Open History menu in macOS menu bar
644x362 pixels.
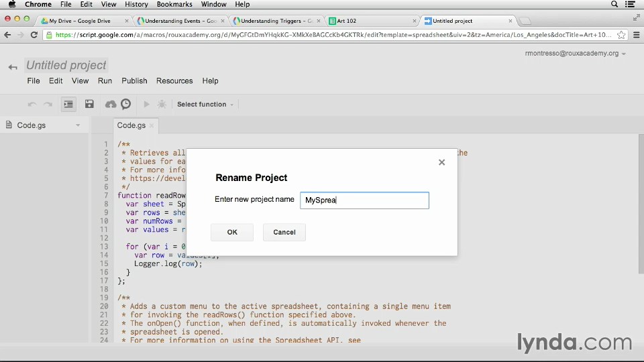click(136, 4)
